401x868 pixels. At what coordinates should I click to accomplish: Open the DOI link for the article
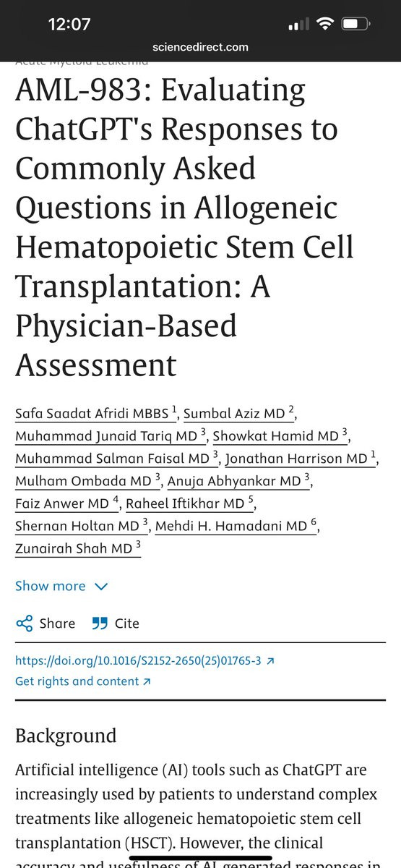pyautogui.click(x=138, y=661)
